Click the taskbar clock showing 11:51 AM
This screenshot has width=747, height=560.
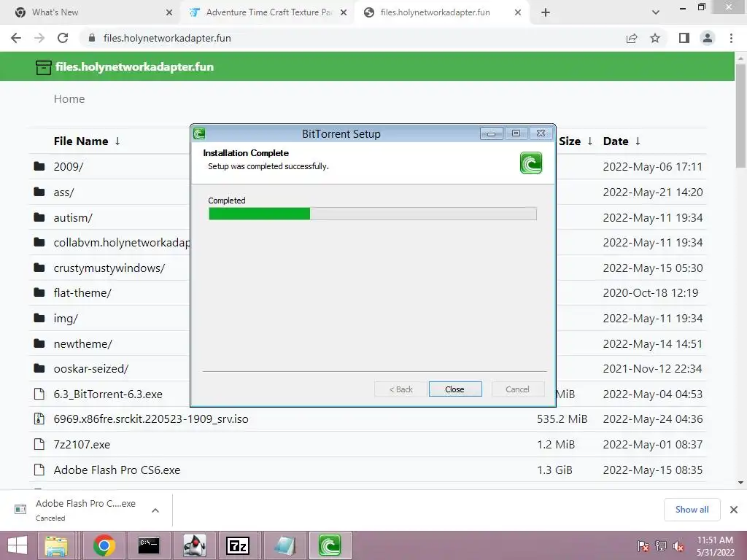point(716,545)
